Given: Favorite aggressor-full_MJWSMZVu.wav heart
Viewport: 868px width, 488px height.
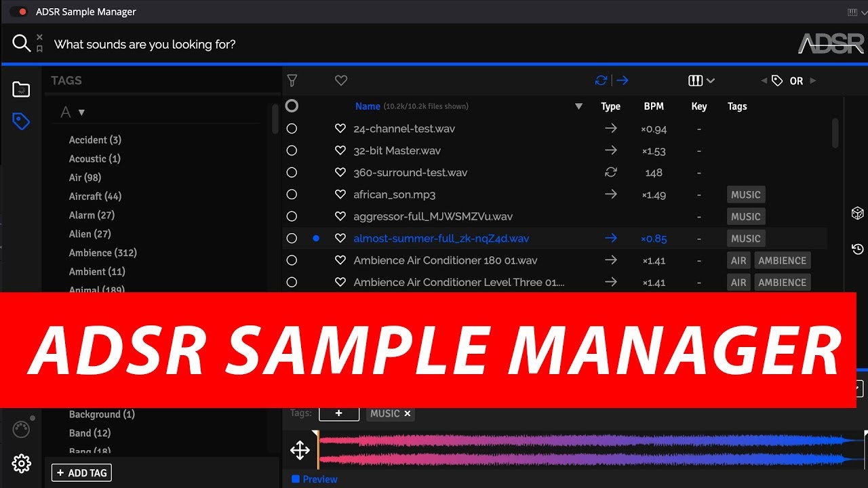Looking at the screenshot, I should [340, 217].
